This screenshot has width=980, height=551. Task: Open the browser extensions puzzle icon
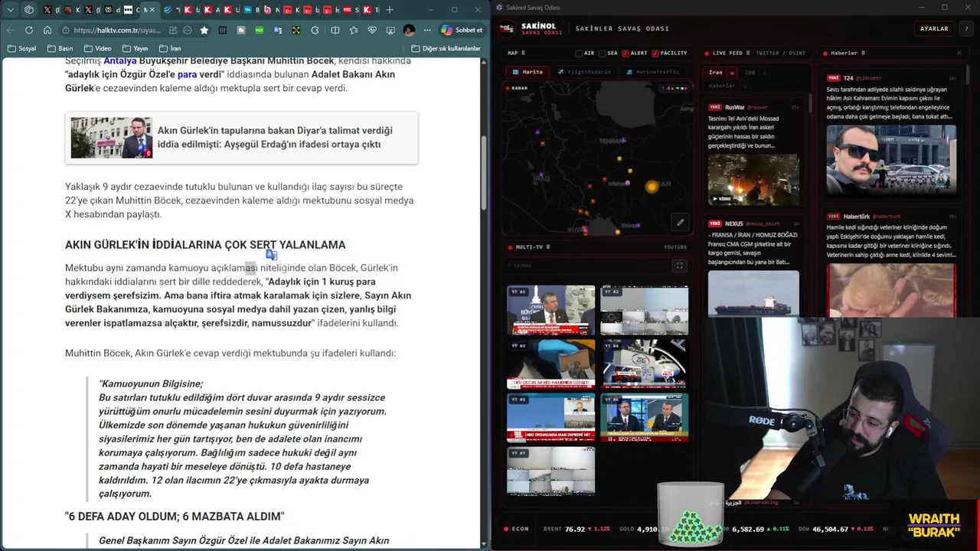pyautogui.click(x=315, y=30)
